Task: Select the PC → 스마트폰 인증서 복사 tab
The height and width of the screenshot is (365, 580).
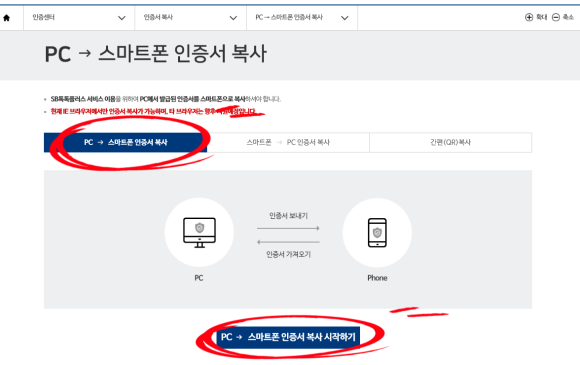Action: [125, 142]
